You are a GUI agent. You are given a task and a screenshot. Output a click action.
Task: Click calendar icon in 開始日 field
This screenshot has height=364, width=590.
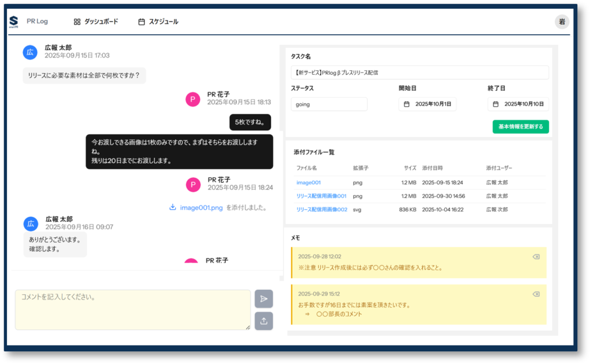click(x=407, y=104)
